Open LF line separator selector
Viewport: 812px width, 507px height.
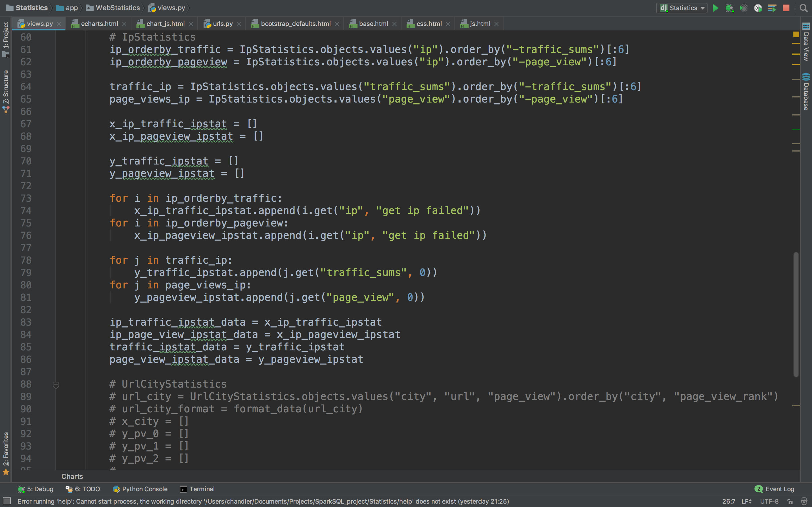tap(746, 501)
